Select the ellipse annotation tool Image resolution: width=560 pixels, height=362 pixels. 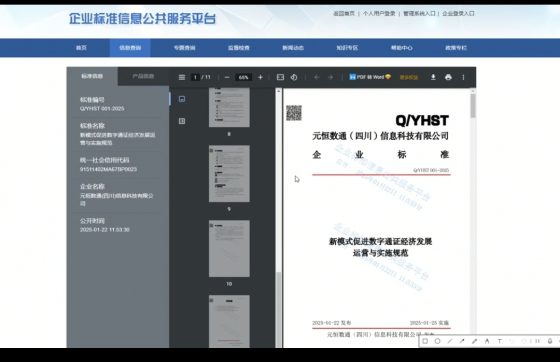tap(438, 341)
